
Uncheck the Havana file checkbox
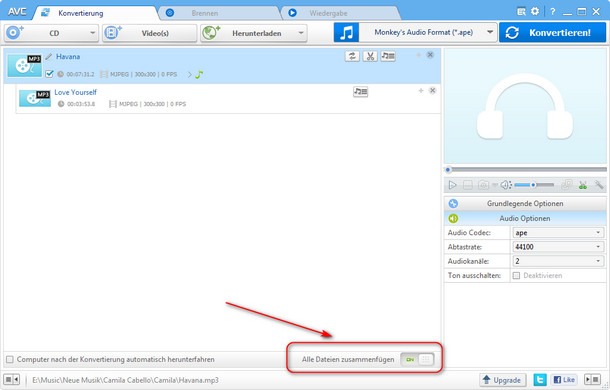(x=49, y=74)
